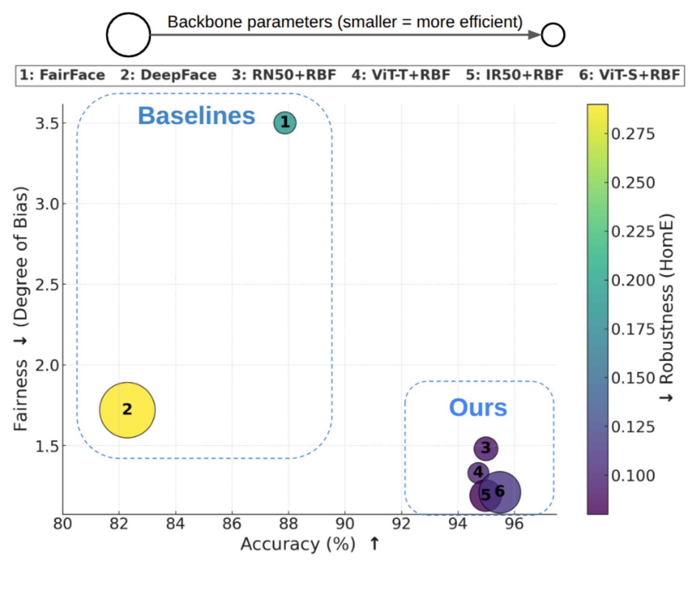Click the '2: DeepFace' legend entry

(x=168, y=75)
